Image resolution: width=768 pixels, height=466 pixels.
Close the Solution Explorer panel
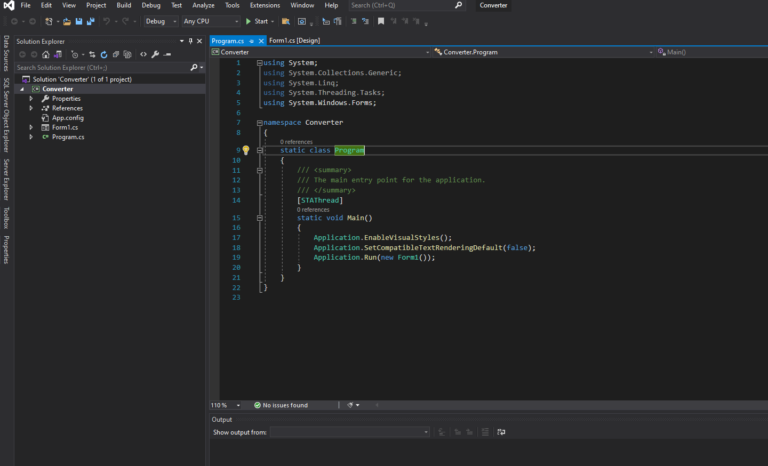(x=199, y=41)
